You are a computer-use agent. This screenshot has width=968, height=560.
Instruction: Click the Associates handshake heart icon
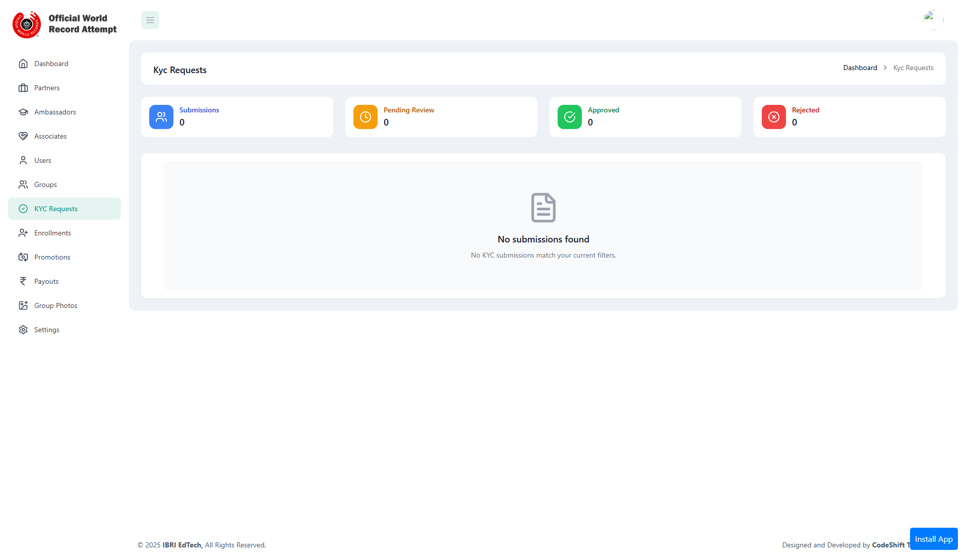point(23,136)
